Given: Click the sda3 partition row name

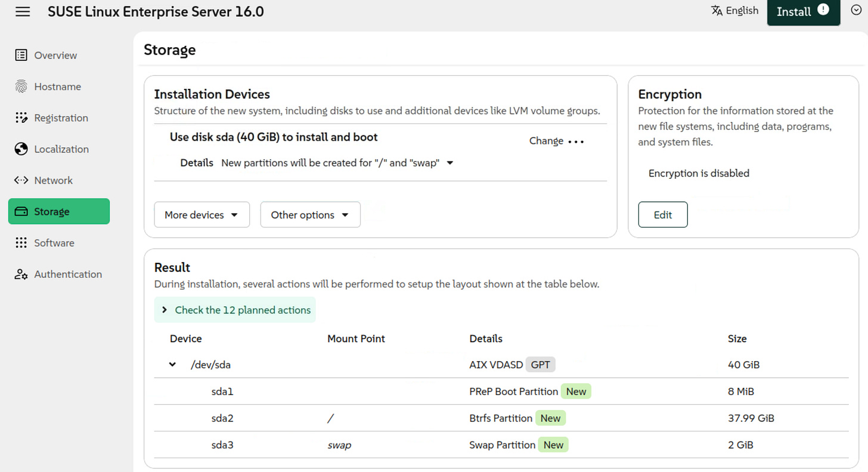Looking at the screenshot, I should click(x=222, y=445).
